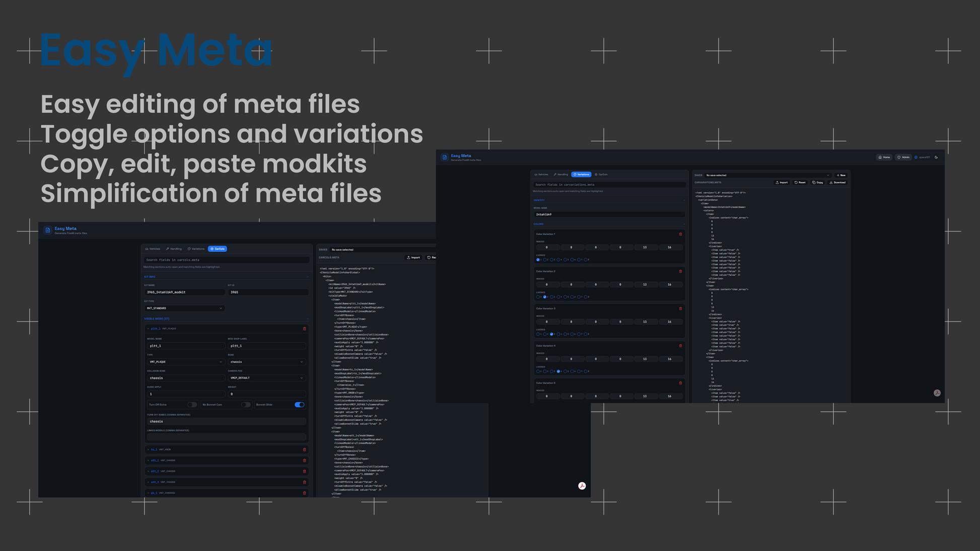
Task: Toggle dark mode moon icon
Action: pyautogui.click(x=936, y=157)
